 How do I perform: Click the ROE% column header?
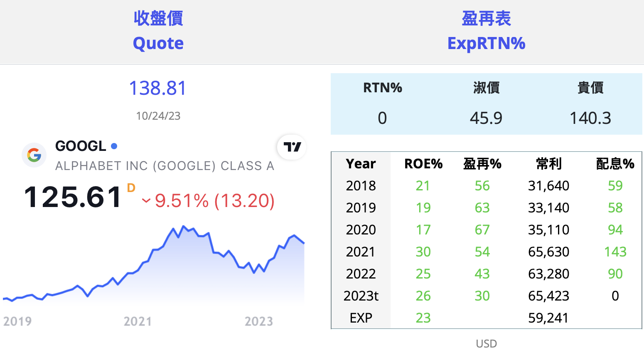click(423, 164)
